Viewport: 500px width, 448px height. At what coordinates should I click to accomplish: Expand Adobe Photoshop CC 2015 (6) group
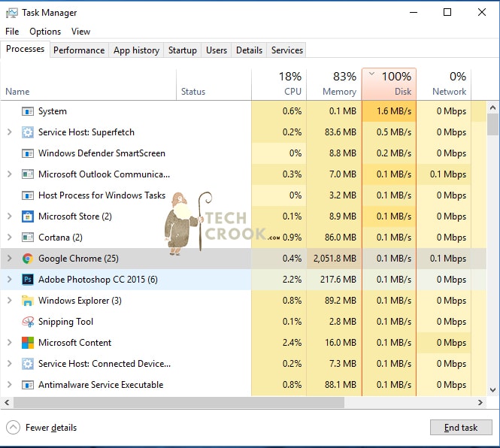click(10, 280)
